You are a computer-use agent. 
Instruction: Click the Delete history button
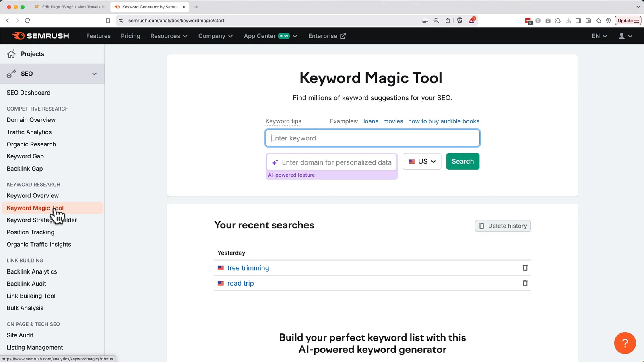point(503,226)
